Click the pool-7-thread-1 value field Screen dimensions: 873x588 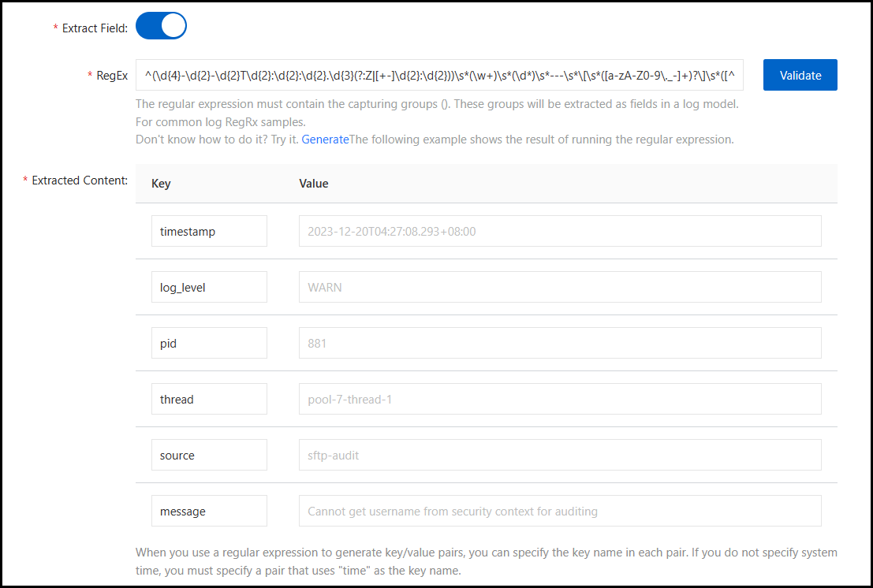(x=559, y=400)
